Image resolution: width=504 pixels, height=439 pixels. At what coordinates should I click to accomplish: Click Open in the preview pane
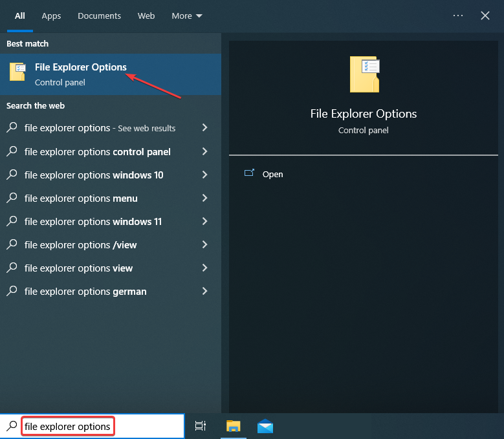272,174
